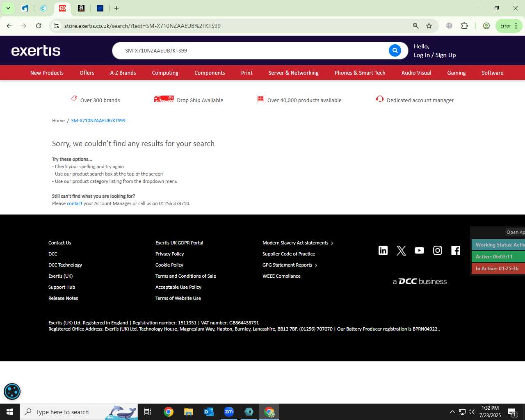Screen dimensions: 525x420
Task: Reload the page
Action: 39,26
